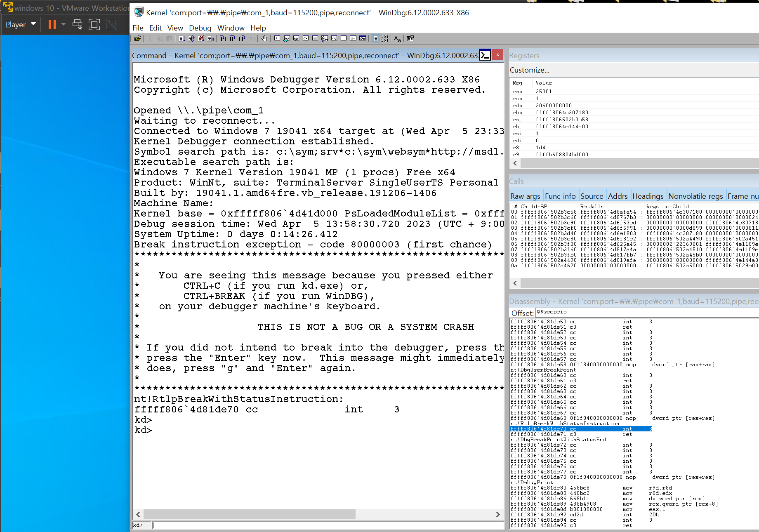Enable Source mode off (binary) toolbar toggle
Screen dimensions: 759x532
tap(385, 38)
